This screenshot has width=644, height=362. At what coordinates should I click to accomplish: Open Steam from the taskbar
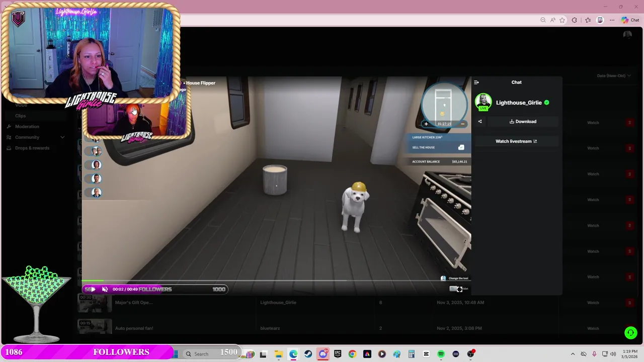pyautogui.click(x=308, y=354)
